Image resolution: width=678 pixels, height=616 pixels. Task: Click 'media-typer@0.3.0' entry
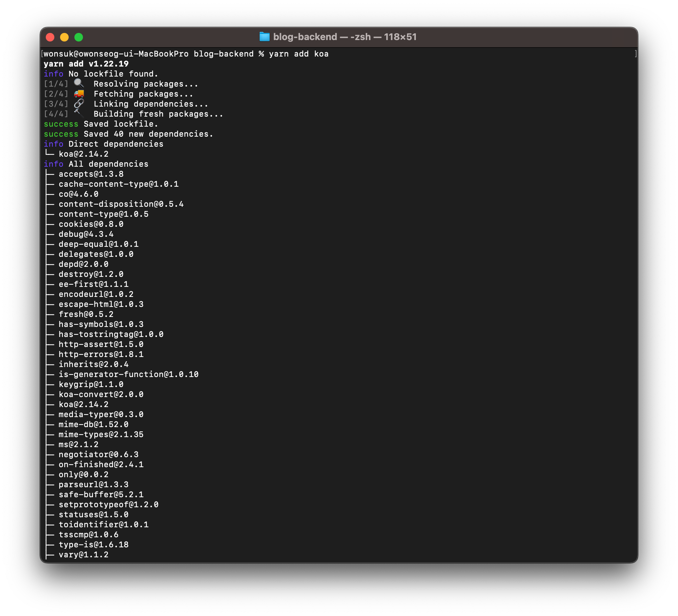pos(101,415)
